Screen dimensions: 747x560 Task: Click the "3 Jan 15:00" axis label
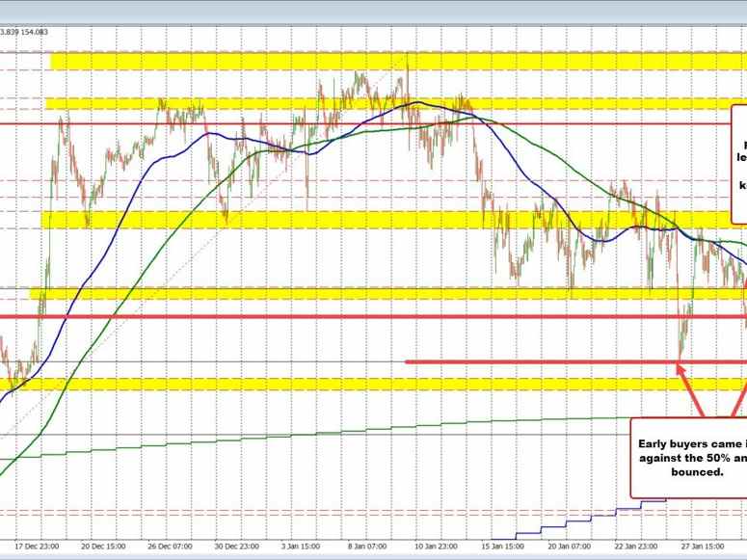pyautogui.click(x=301, y=546)
